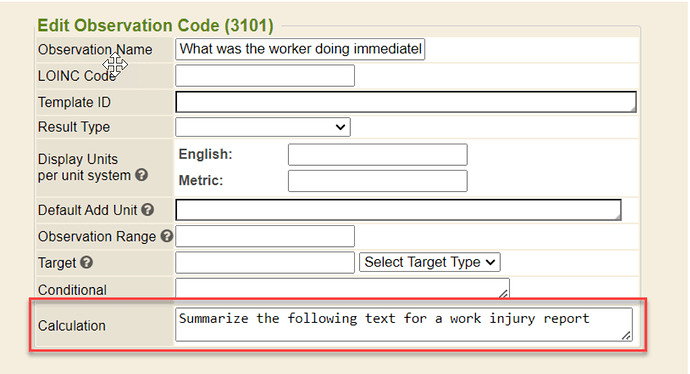Viewport: 690px width, 374px height.
Task: Grab the Calculation text area resize handle
Action: (x=626, y=336)
